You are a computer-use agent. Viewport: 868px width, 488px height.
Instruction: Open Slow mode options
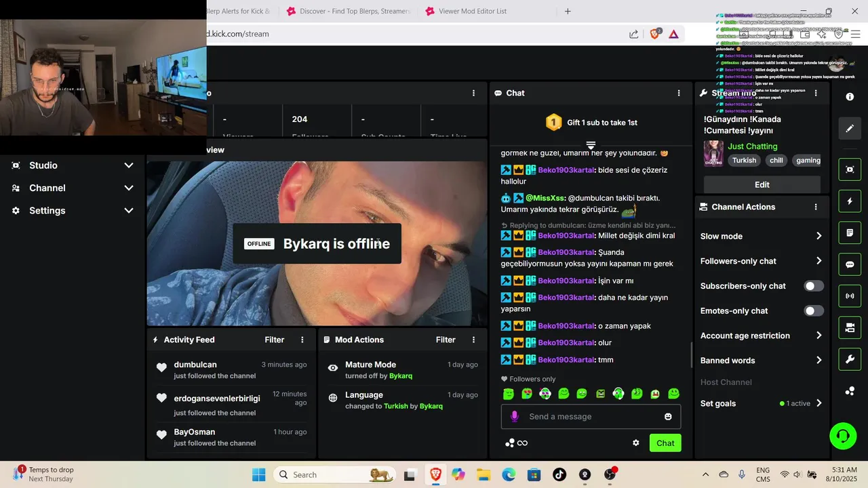coord(762,236)
